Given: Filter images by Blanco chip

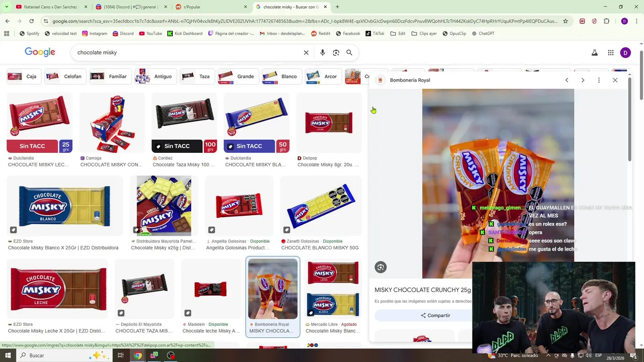Looking at the screenshot, I should [281, 76].
